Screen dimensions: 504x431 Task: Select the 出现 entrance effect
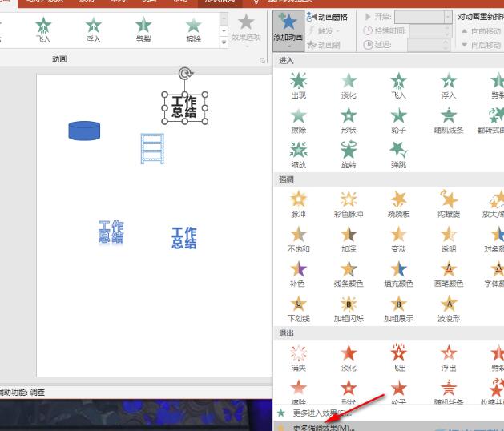[x=298, y=86]
